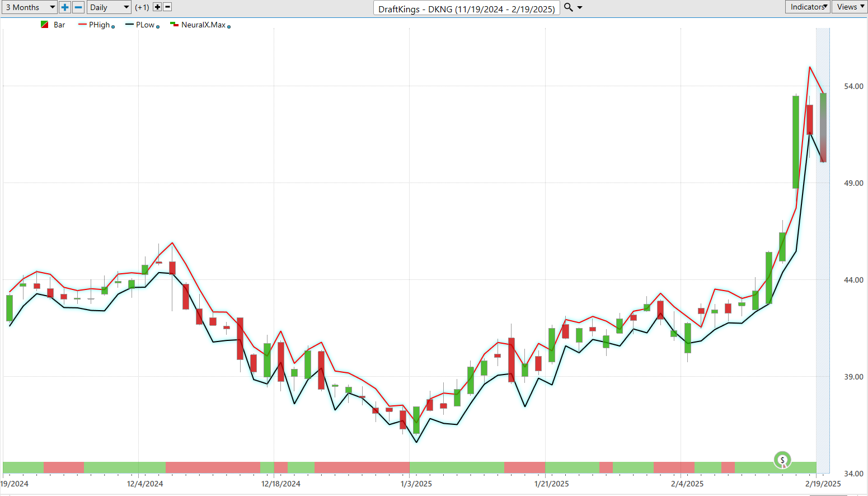Click the PHigh legend label
Screen dimensions: 868x496
99,25
